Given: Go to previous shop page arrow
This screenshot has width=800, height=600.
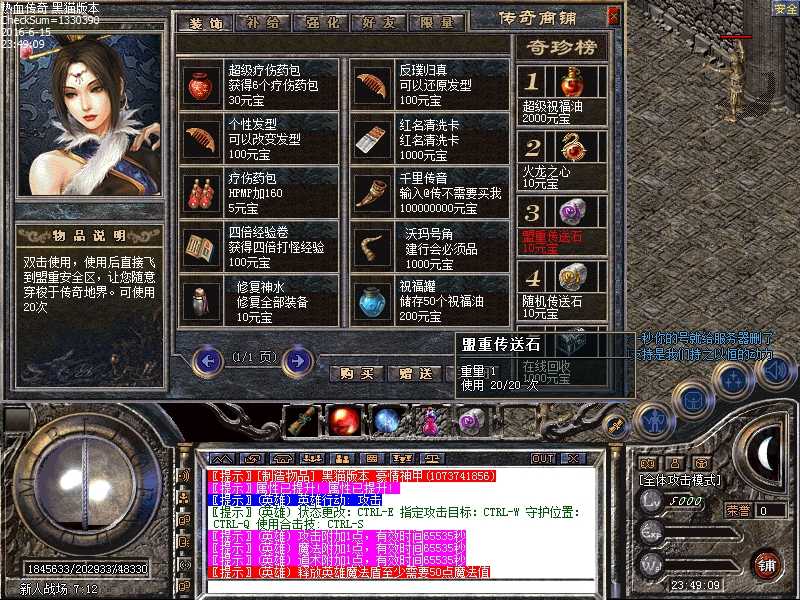Looking at the screenshot, I should pos(208,361).
